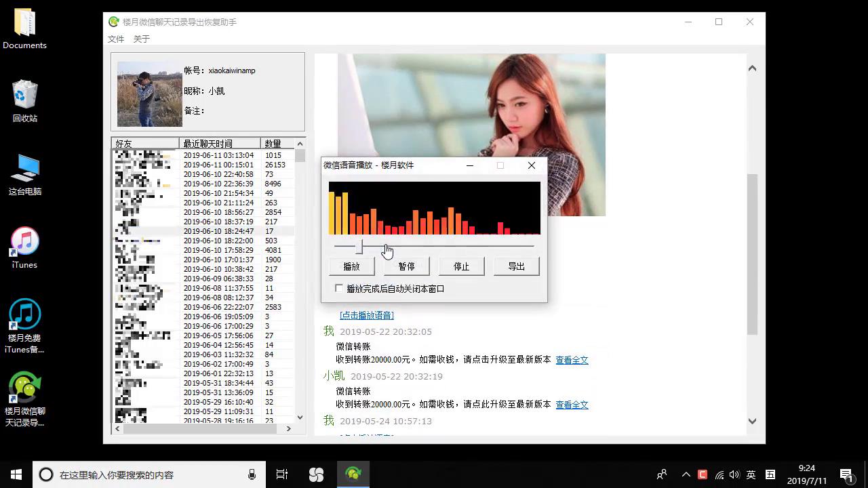Click the 暂停 button in voice player
Viewport: 868px width, 488px height.
406,266
